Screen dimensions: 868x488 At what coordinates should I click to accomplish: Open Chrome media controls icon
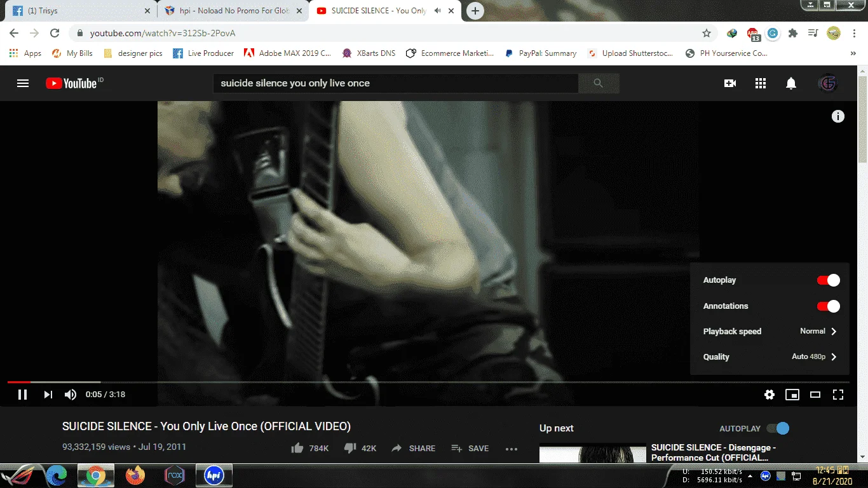[813, 33]
